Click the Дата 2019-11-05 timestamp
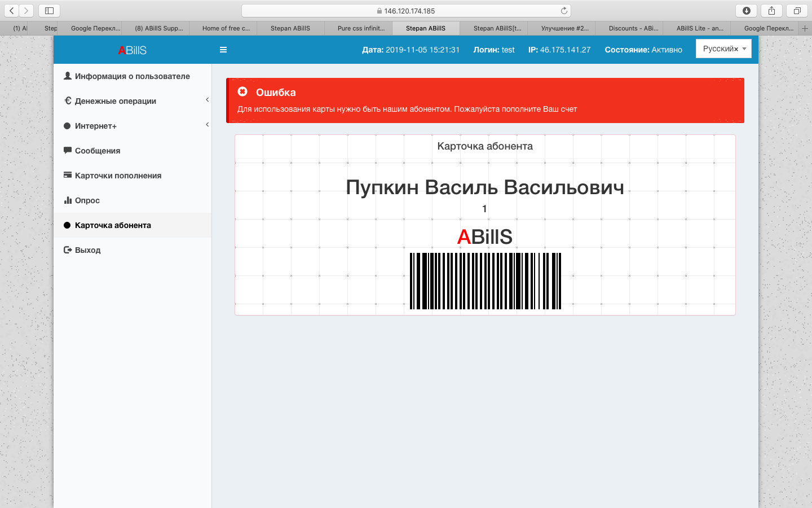Viewport: 812px width, 508px height. (411, 50)
